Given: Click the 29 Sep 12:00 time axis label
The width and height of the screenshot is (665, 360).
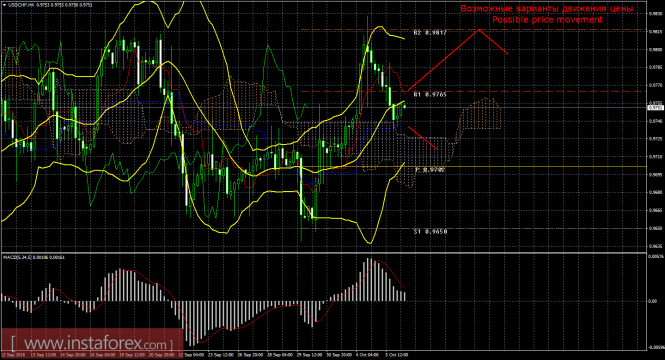Looking at the screenshot, I should coord(309,354).
